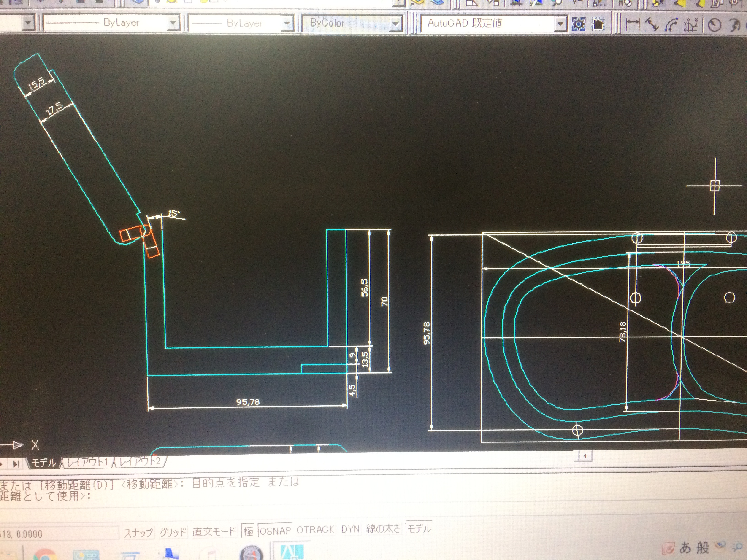Open the AutoCAD 既定値 workspace dropdown
Image resolution: width=747 pixels, height=560 pixels.
click(560, 24)
